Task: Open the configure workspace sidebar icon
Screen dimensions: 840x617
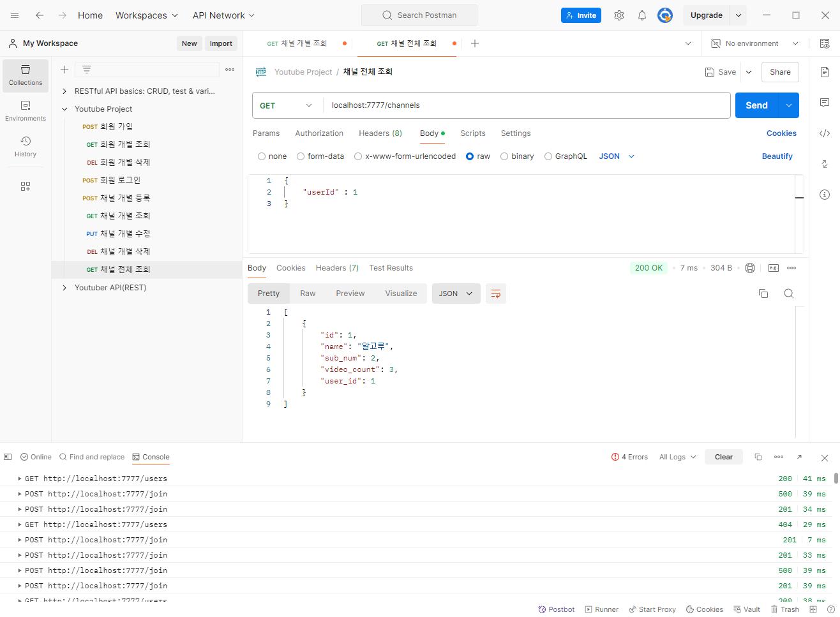Action: click(26, 186)
